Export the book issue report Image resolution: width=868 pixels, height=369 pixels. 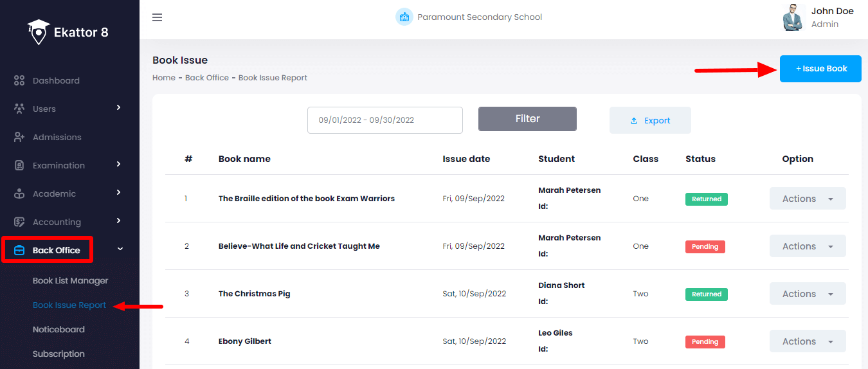650,120
